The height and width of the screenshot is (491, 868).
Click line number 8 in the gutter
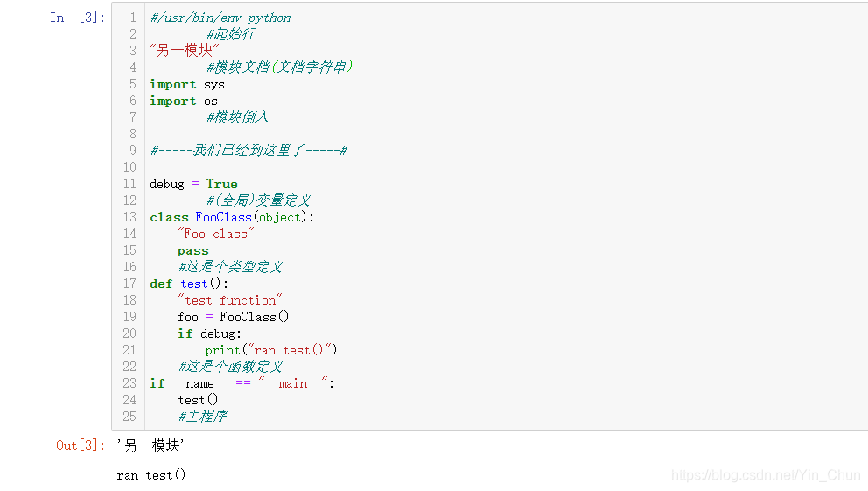(x=133, y=134)
